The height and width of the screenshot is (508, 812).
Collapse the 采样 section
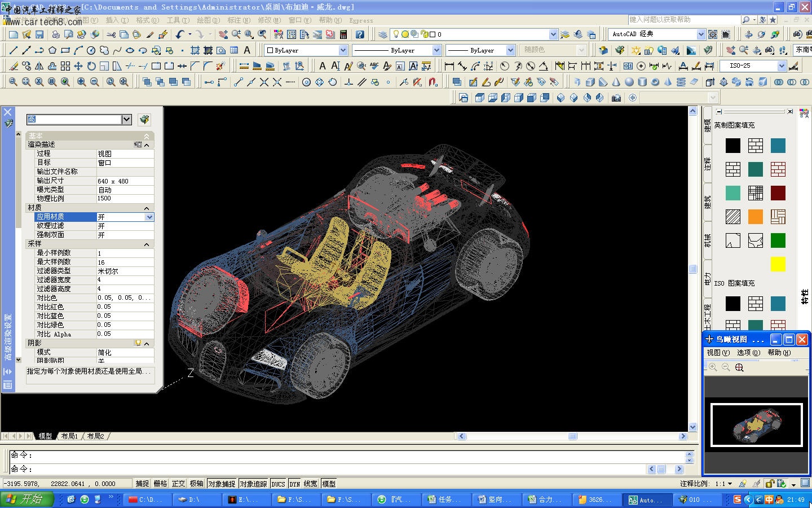(x=147, y=244)
